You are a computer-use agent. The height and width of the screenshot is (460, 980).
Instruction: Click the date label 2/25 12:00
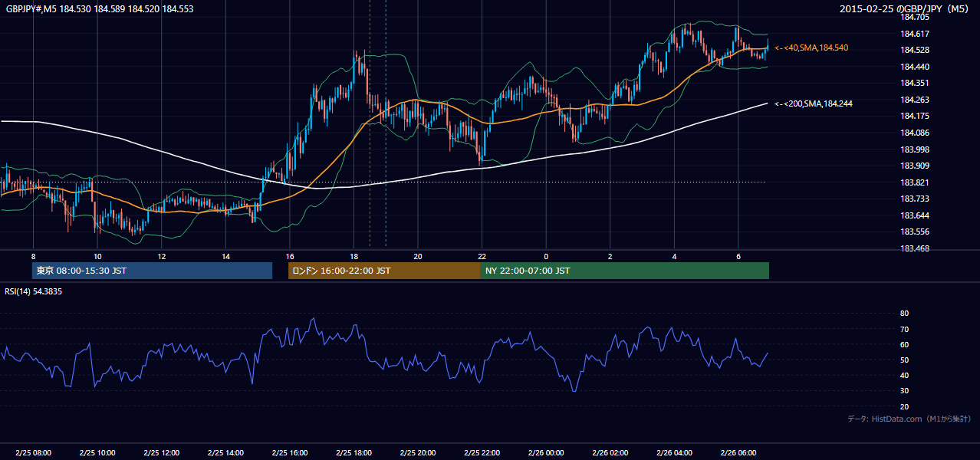[x=161, y=453]
